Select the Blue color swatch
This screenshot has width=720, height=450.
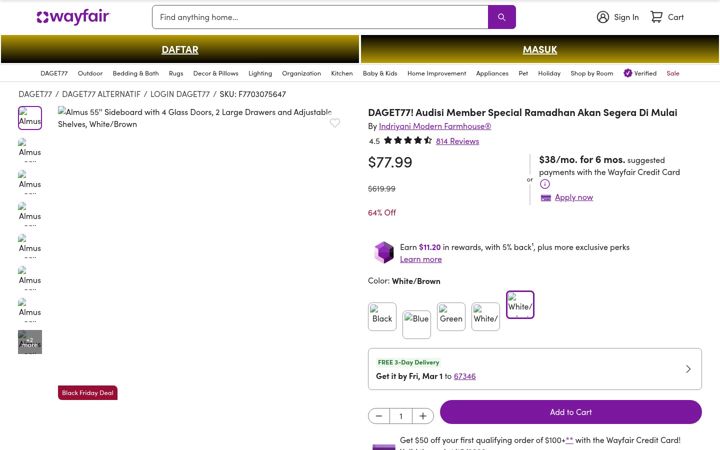pyautogui.click(x=416, y=325)
